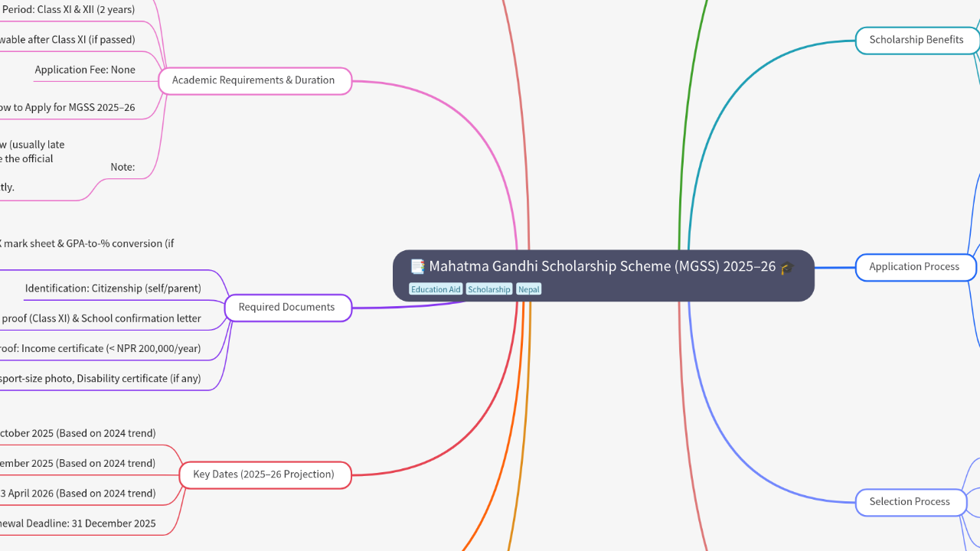Viewport: 980px width, 551px height.
Task: Select the Identification: Citizenship (self/parent) item
Action: click(113, 289)
